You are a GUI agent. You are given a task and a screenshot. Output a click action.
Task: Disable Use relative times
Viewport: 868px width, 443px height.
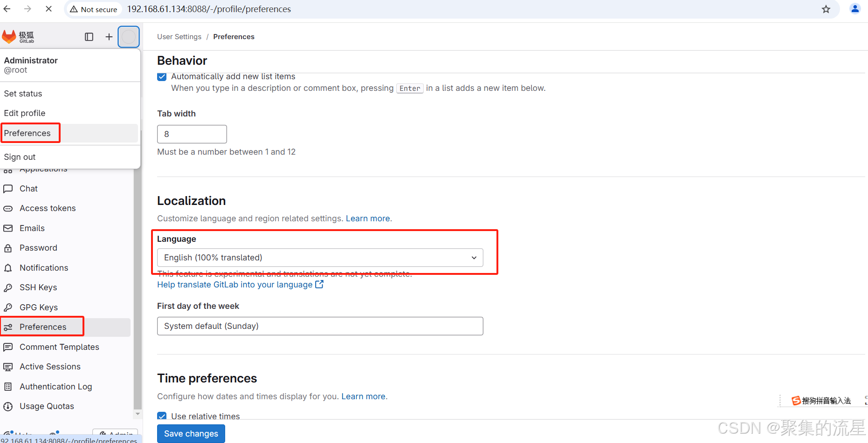click(x=161, y=416)
